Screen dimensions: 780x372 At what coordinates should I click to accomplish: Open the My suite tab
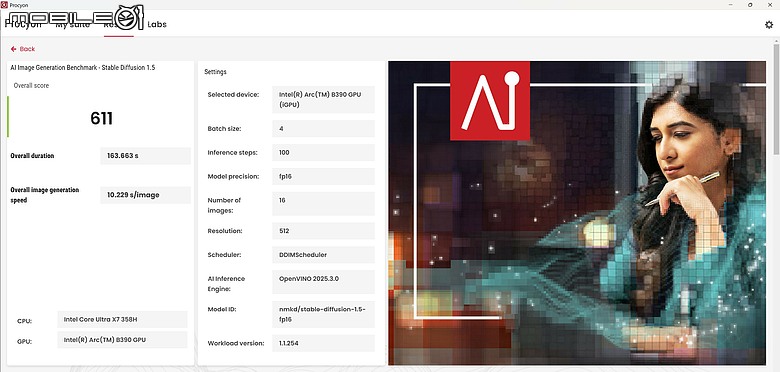(73, 24)
